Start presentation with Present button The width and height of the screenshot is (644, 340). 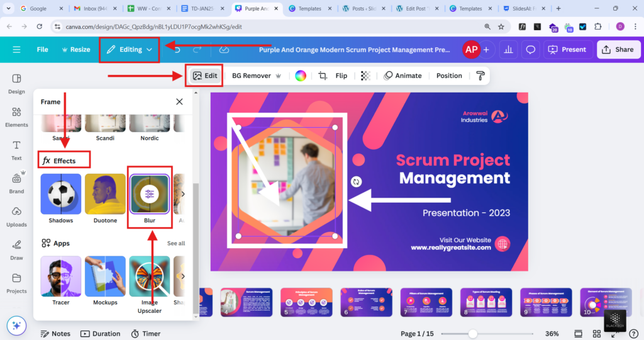(x=568, y=50)
